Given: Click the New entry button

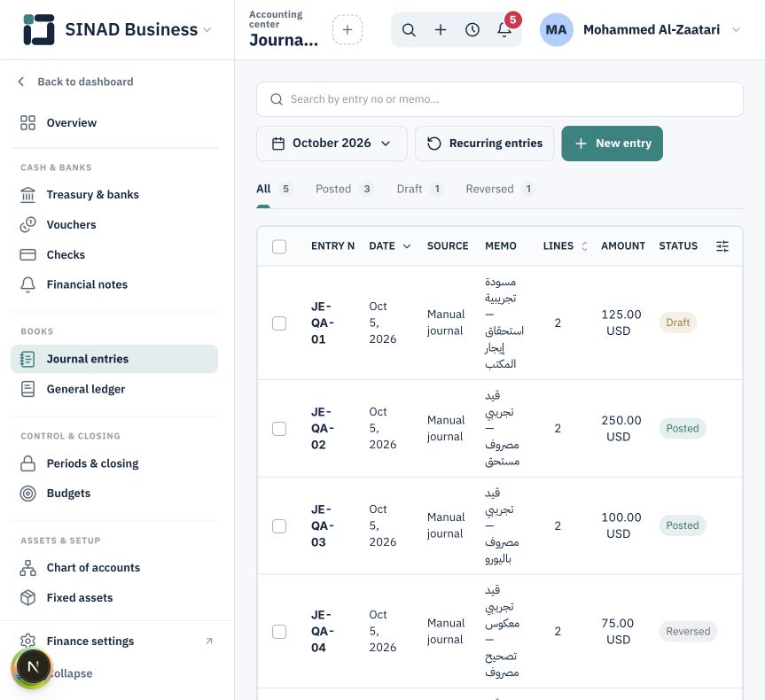Looking at the screenshot, I should pyautogui.click(x=613, y=144).
